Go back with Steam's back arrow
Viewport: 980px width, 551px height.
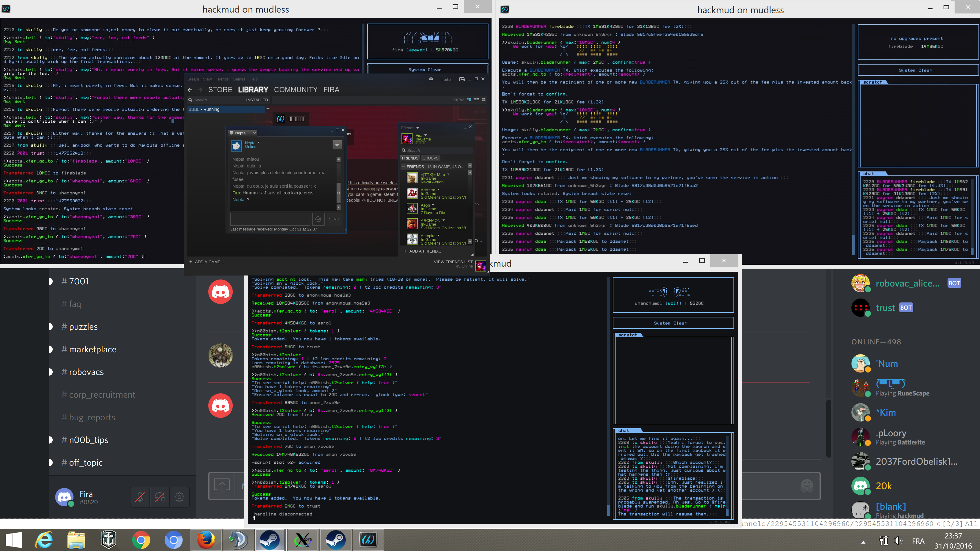[x=190, y=90]
